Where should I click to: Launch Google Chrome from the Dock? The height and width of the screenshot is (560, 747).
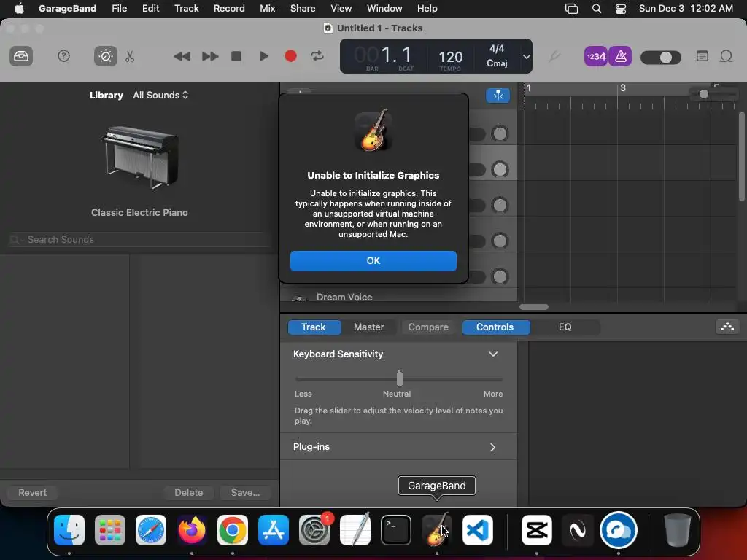(233, 530)
